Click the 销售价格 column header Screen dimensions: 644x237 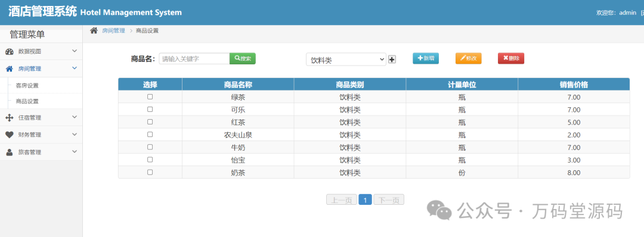(x=574, y=85)
